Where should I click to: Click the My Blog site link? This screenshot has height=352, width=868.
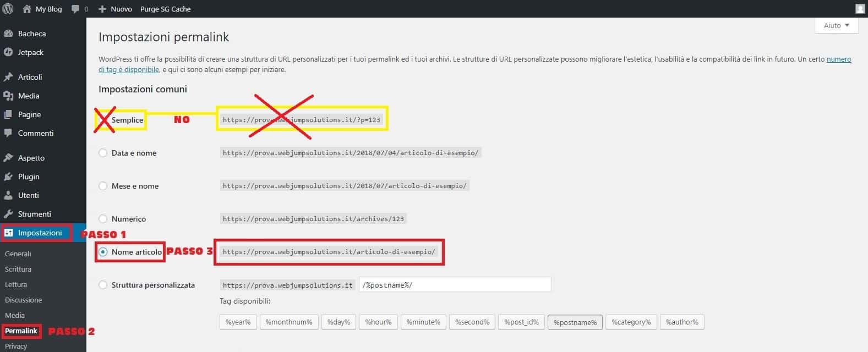(48, 9)
